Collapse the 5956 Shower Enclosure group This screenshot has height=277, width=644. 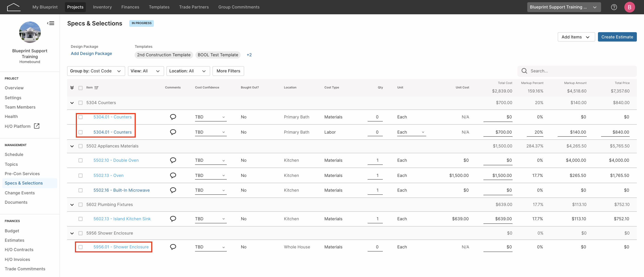(72, 233)
